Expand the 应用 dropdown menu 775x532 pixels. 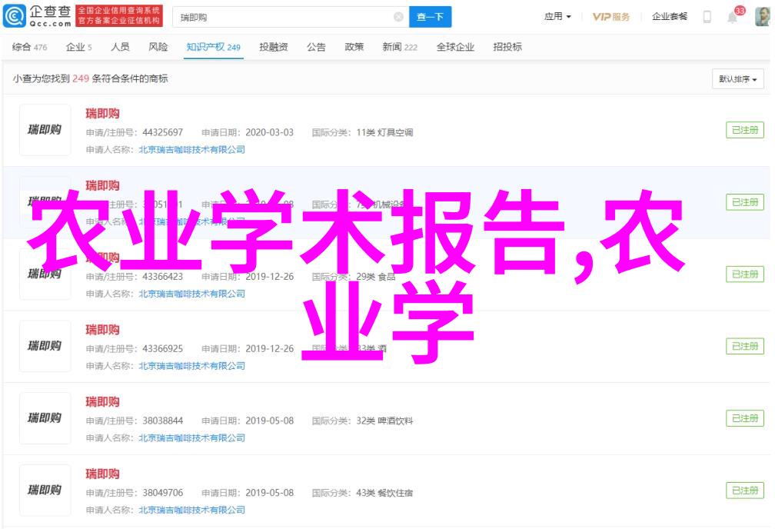coord(557,17)
